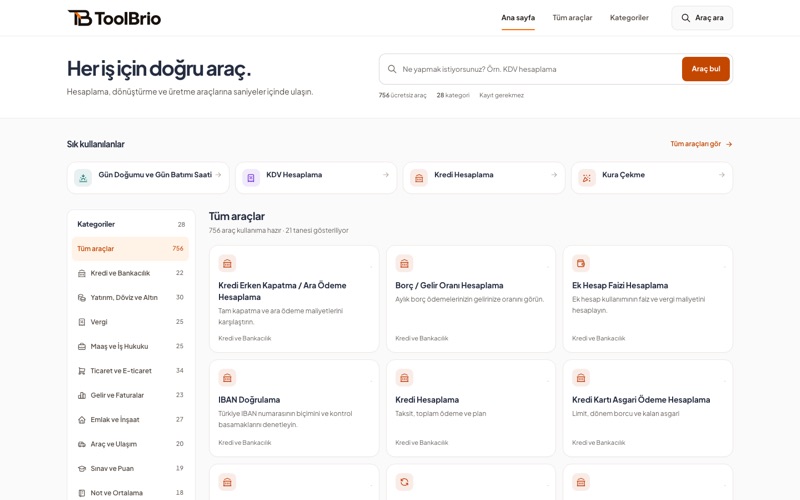This screenshot has width=800, height=500.
Task: Click the ToolBrio logo
Action: (x=114, y=18)
